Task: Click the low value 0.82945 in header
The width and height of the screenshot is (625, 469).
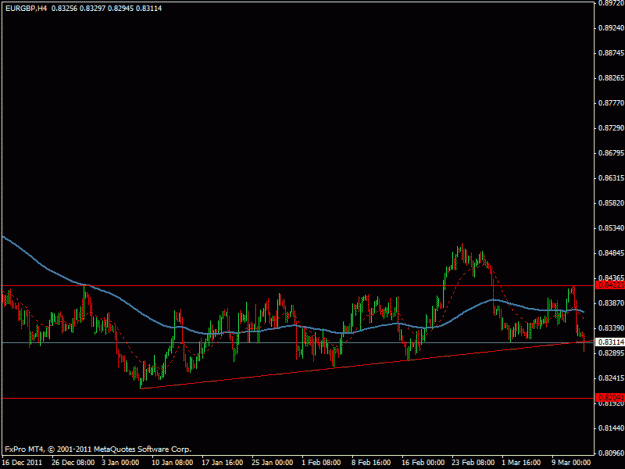Action: point(121,8)
